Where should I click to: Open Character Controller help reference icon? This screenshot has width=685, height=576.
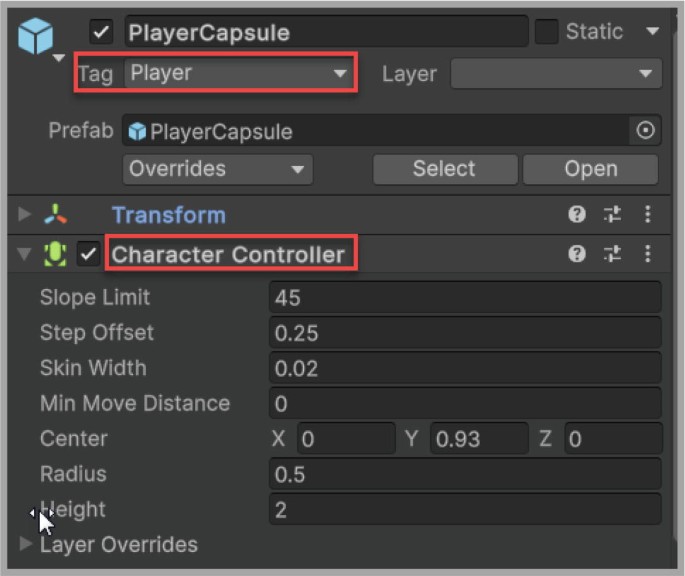577,254
